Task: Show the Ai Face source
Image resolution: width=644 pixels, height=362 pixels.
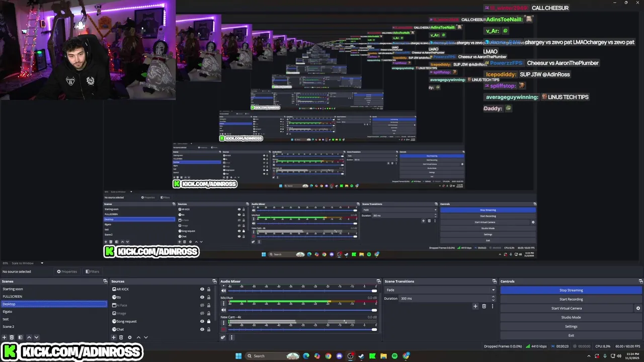Action: (202, 305)
